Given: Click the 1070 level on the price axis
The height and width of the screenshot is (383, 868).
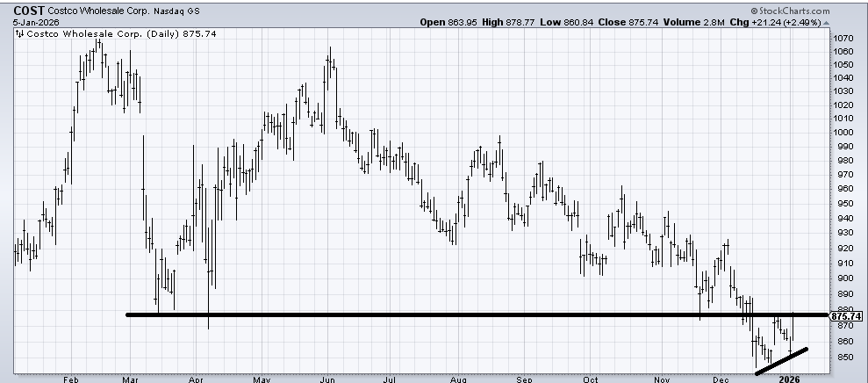Looking at the screenshot, I should 843,39.
